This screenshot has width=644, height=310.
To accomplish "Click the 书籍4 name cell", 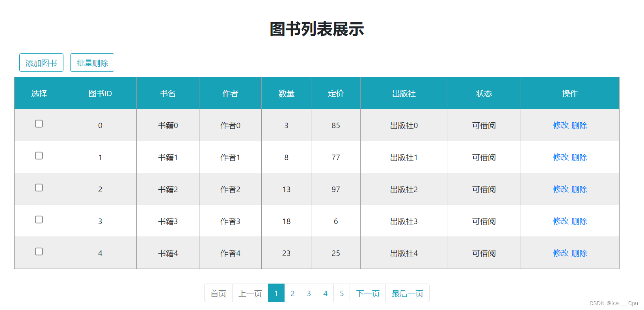I will [x=168, y=253].
